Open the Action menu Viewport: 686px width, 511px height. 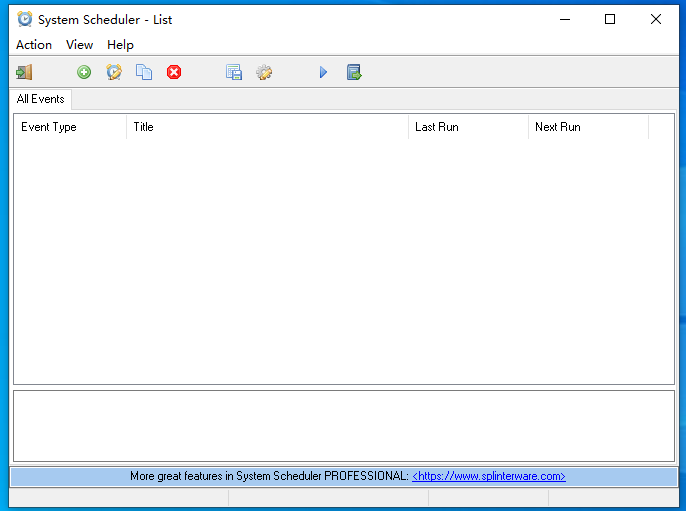pyautogui.click(x=34, y=45)
